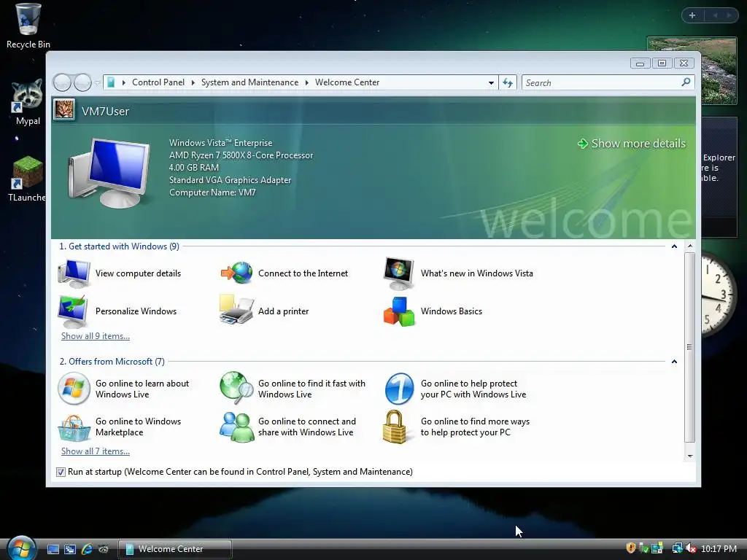Click the Welcome Center breadcrumb
The image size is (747, 560).
(x=347, y=82)
